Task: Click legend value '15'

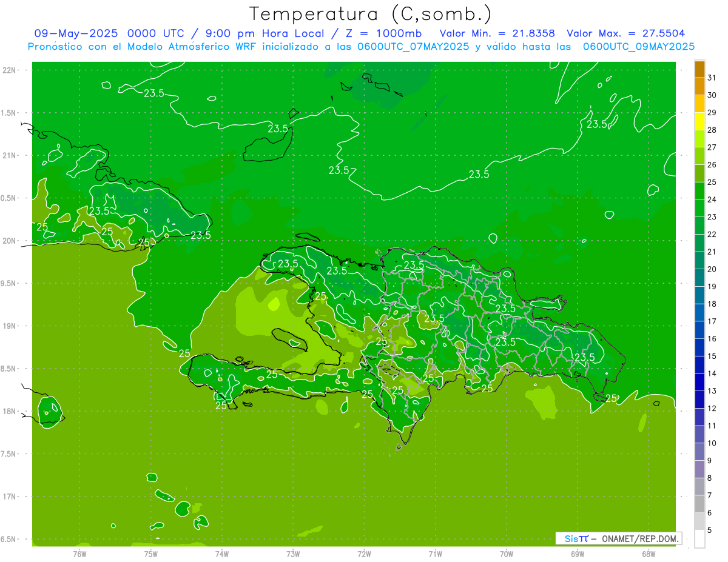Action: (712, 356)
